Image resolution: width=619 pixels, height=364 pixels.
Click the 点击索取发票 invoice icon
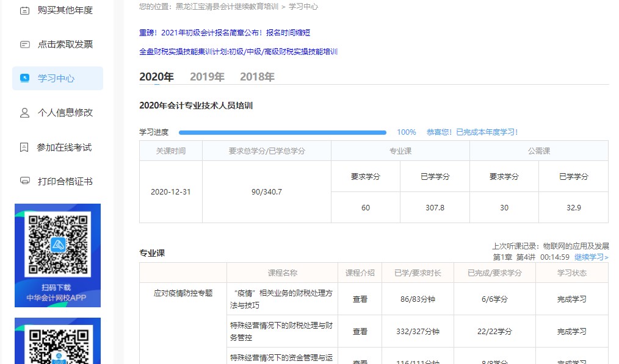tap(24, 45)
